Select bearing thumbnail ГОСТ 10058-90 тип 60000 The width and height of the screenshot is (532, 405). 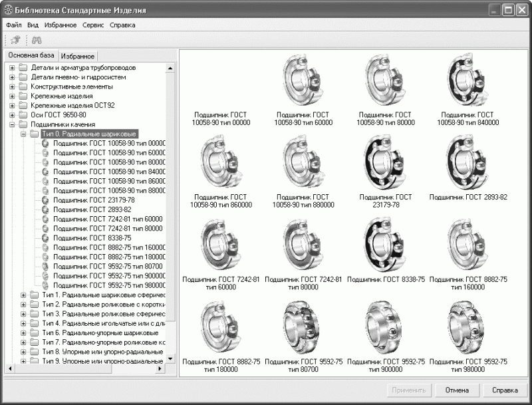pos(303,80)
